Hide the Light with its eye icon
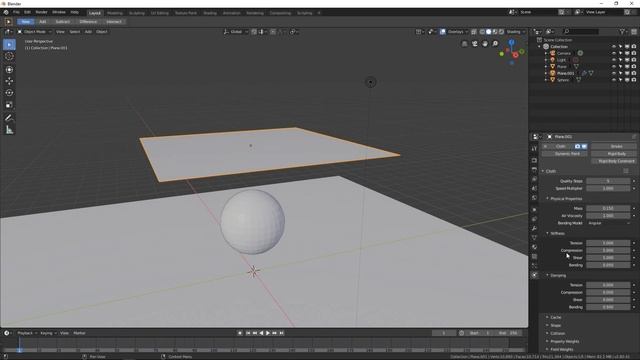Image resolution: width=640 pixels, height=360 pixels. click(x=613, y=60)
